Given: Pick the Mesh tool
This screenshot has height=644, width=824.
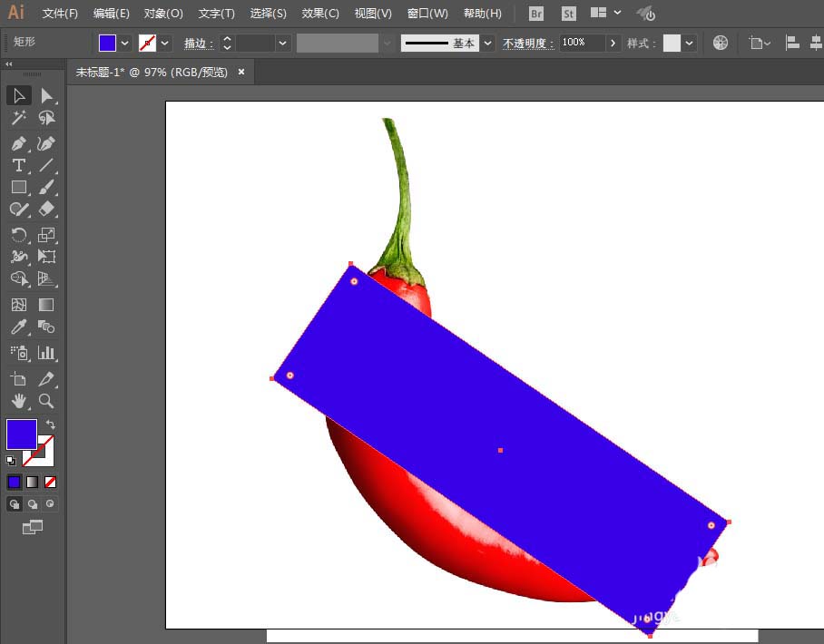Looking at the screenshot, I should (19, 305).
